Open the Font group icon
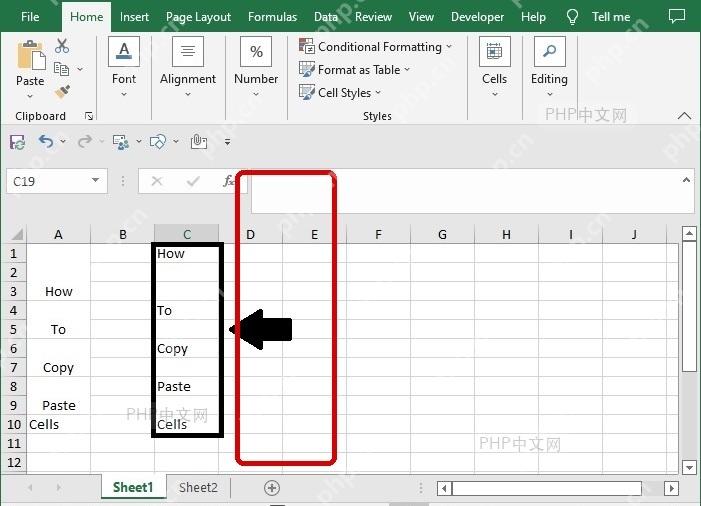 [x=124, y=51]
